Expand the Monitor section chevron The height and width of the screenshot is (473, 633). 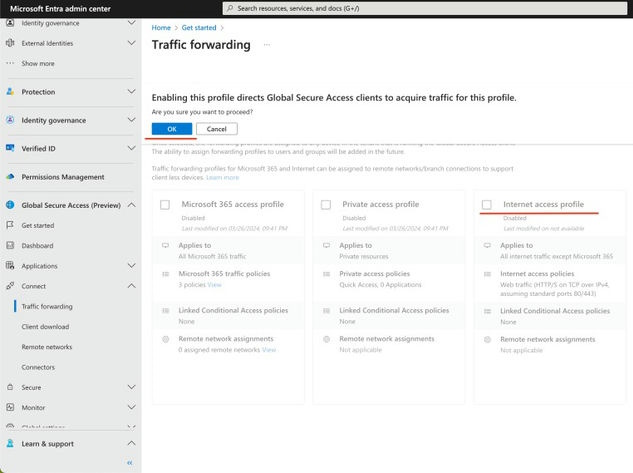point(131,407)
